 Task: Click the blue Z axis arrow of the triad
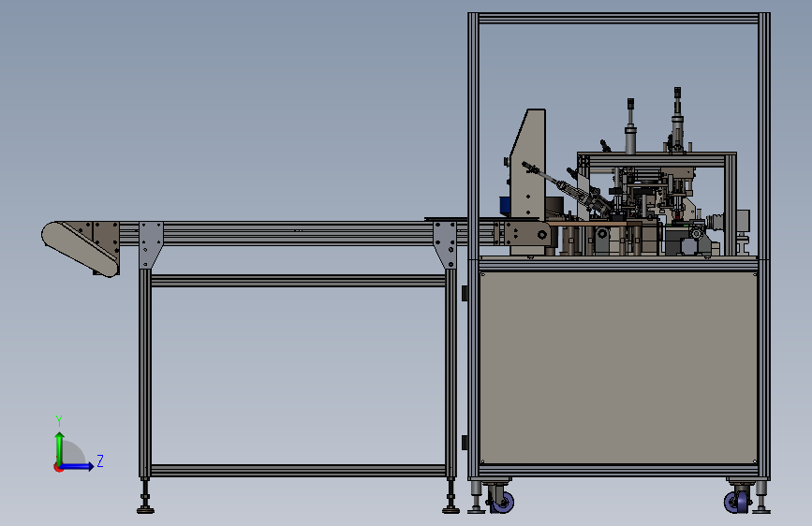[77, 466]
